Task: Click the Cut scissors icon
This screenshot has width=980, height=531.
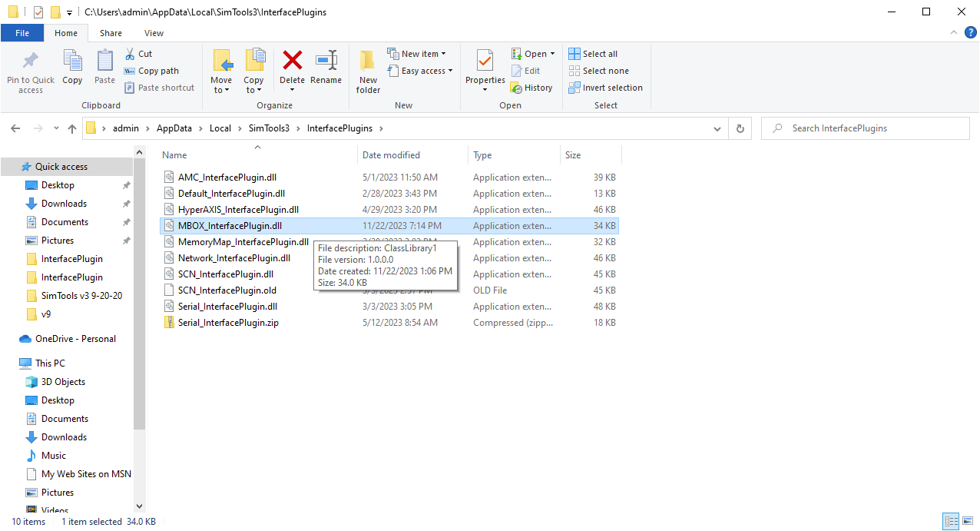Action: (130, 54)
